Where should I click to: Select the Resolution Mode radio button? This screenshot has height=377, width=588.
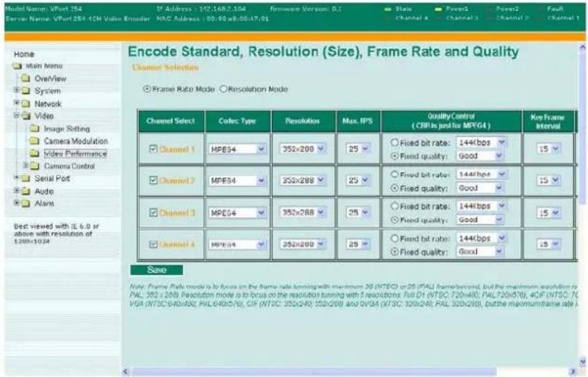coord(223,89)
